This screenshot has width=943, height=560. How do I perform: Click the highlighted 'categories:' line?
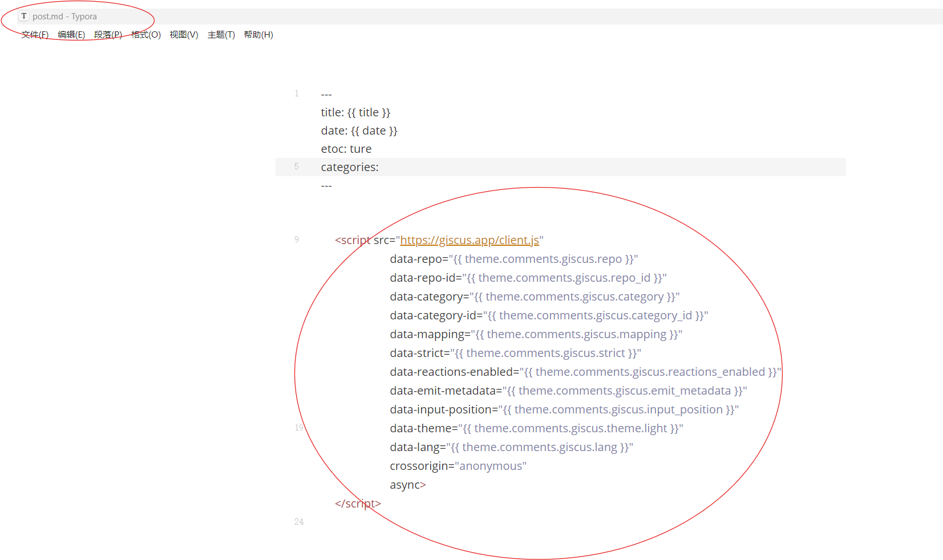560,167
